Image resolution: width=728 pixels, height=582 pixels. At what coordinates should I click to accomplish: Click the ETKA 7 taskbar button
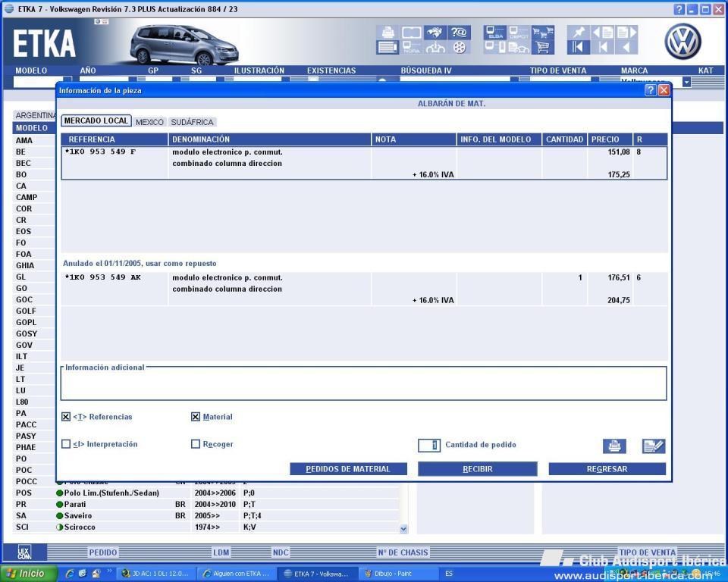(318, 574)
